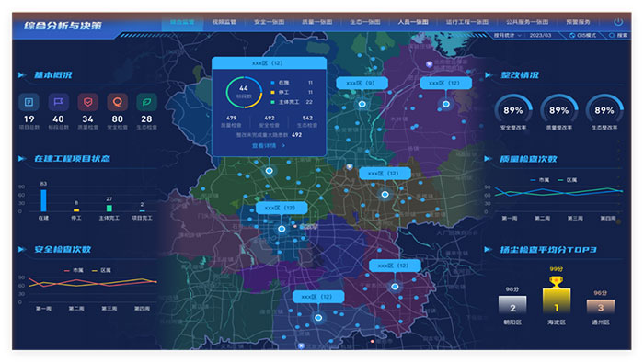Toggle 市属 legend in 安全检查次数 chart
The width and height of the screenshot is (644, 362).
coord(74,270)
